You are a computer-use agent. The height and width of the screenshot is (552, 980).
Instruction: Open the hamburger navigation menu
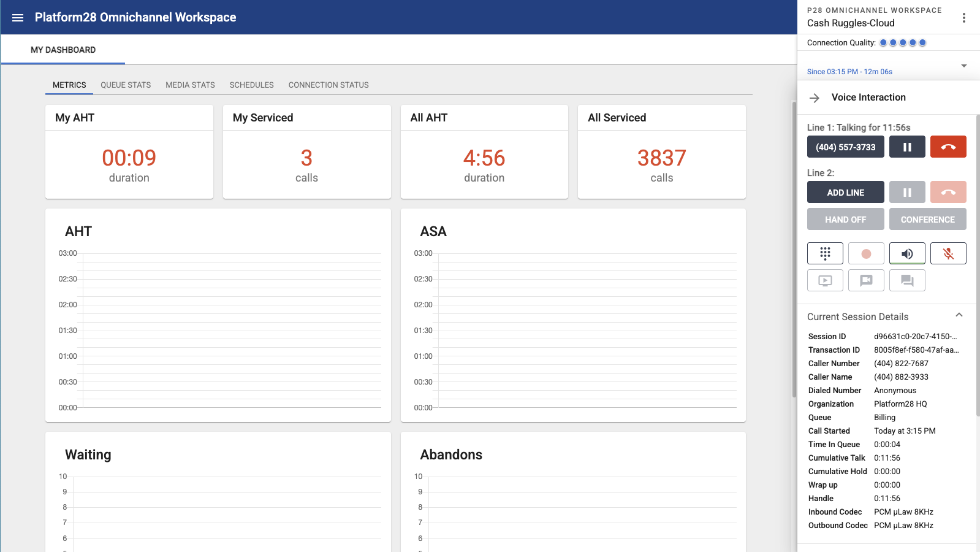(x=18, y=18)
